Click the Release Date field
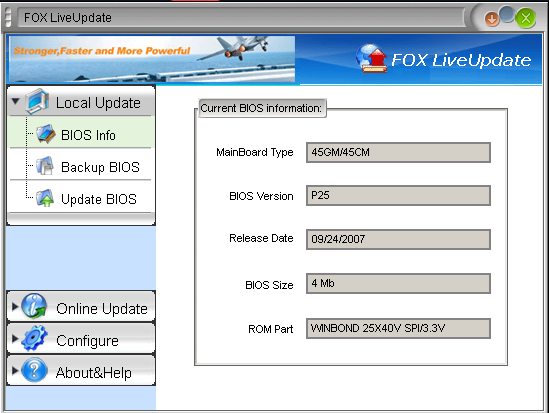549x413 pixels. 398,239
